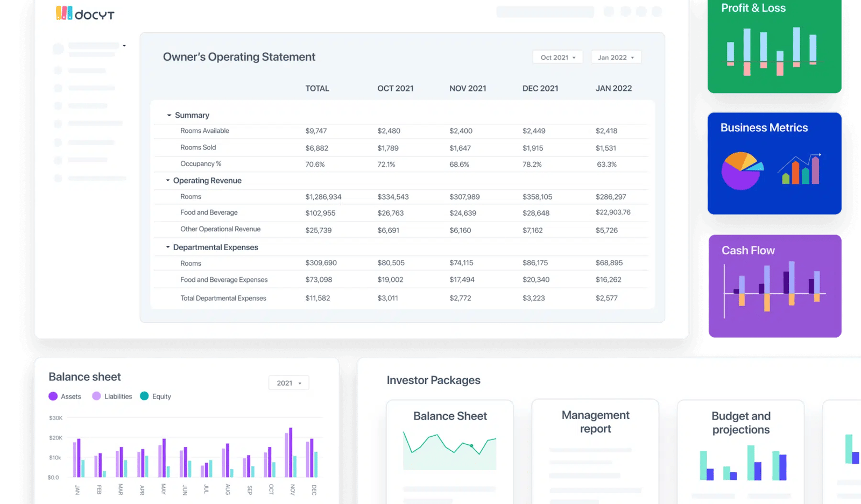Click the $309,690 departmental Rooms total
The image size is (861, 504).
point(321,263)
